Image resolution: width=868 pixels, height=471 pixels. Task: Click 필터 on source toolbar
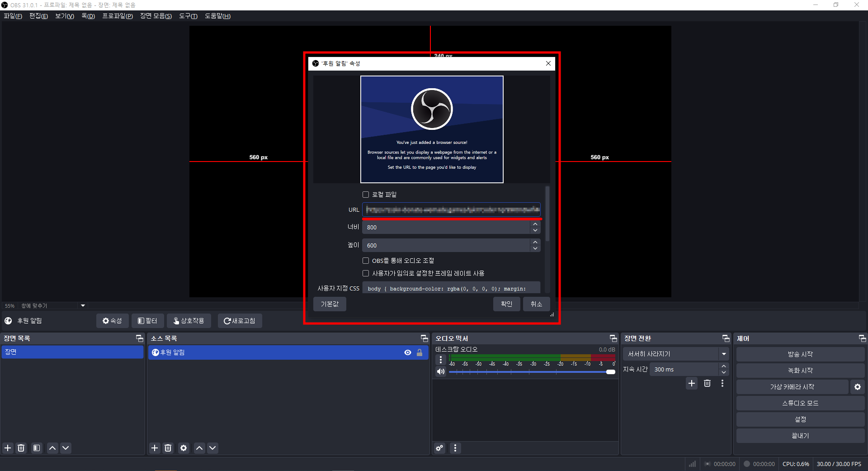[x=147, y=321]
